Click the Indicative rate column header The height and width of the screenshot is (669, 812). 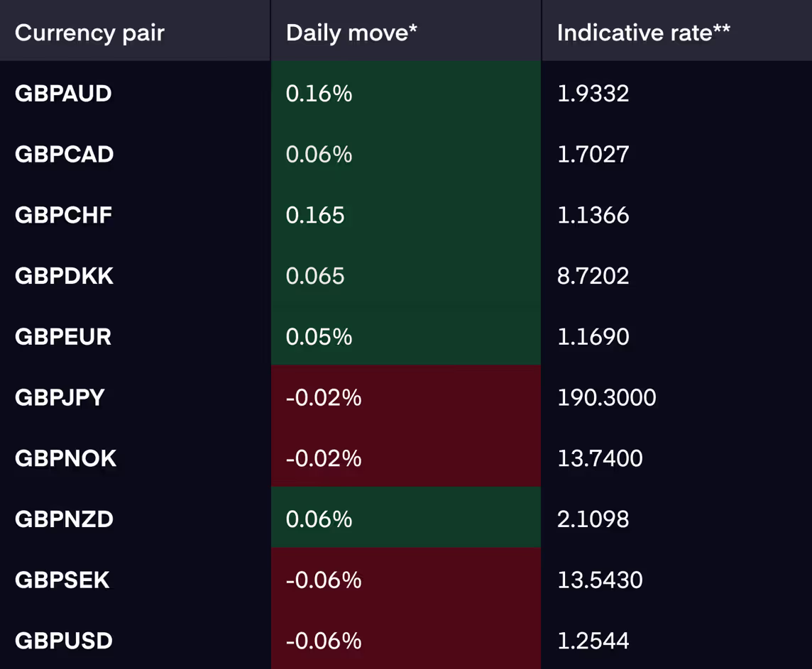(643, 33)
